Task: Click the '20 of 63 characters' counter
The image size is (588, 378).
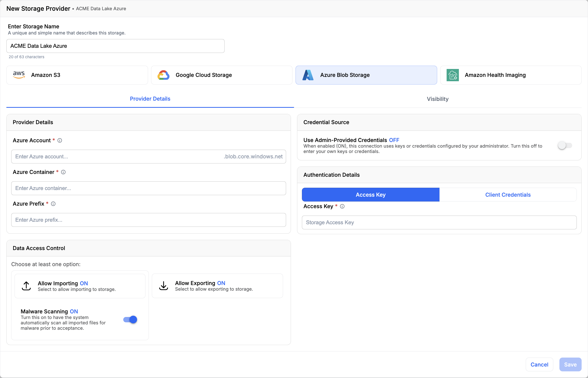Action: [27, 57]
